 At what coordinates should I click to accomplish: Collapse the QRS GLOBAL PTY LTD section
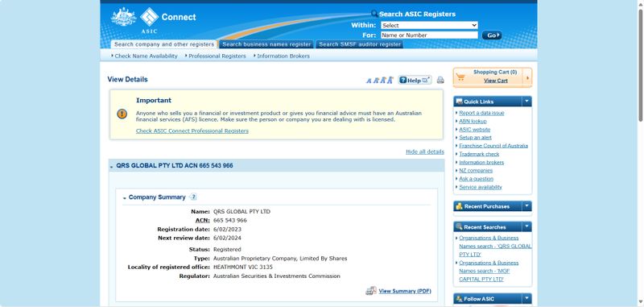click(x=112, y=167)
